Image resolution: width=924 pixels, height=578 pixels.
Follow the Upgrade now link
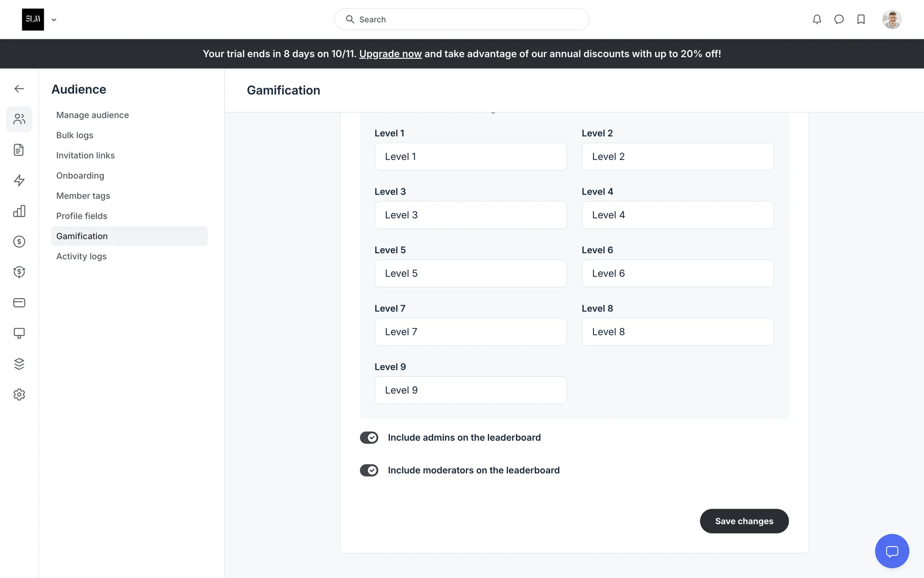[390, 54]
